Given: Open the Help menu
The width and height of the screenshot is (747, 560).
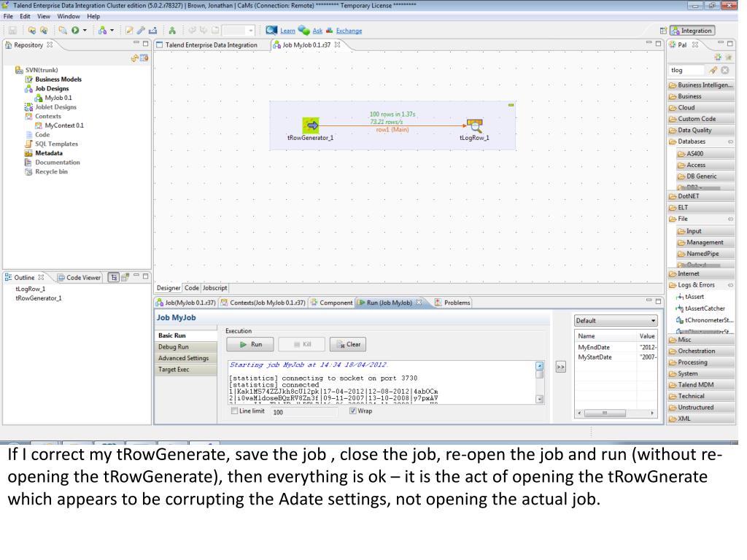Looking at the screenshot, I should pyautogui.click(x=93, y=16).
